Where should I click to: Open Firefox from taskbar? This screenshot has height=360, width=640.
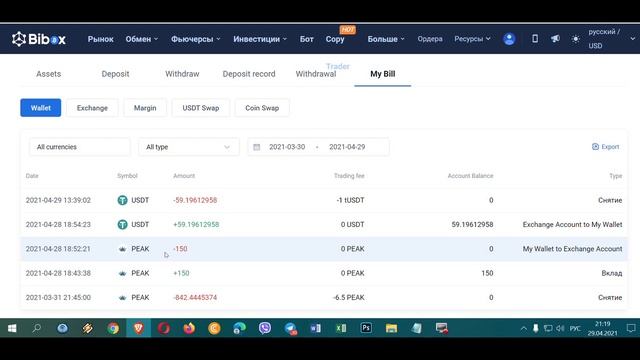(189, 328)
